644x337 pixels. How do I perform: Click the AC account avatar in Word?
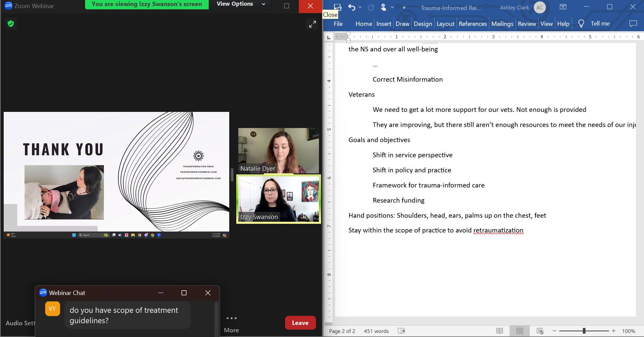click(540, 7)
